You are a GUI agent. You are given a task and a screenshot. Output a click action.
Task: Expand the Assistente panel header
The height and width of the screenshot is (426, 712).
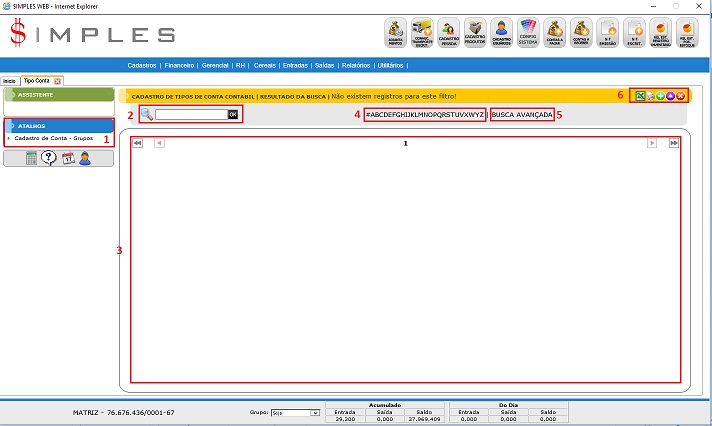coord(58,95)
